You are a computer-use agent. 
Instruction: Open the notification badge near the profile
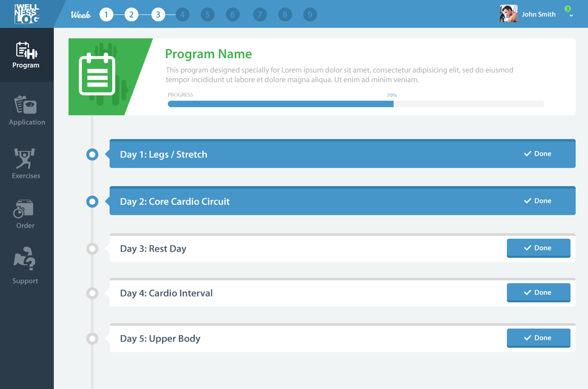click(x=567, y=9)
